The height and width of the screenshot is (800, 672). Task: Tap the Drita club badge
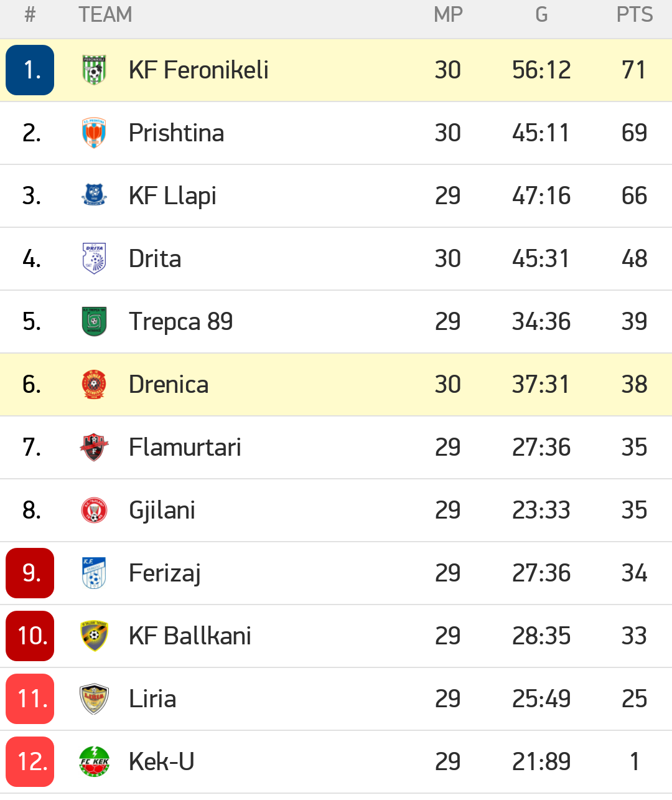pos(95,258)
